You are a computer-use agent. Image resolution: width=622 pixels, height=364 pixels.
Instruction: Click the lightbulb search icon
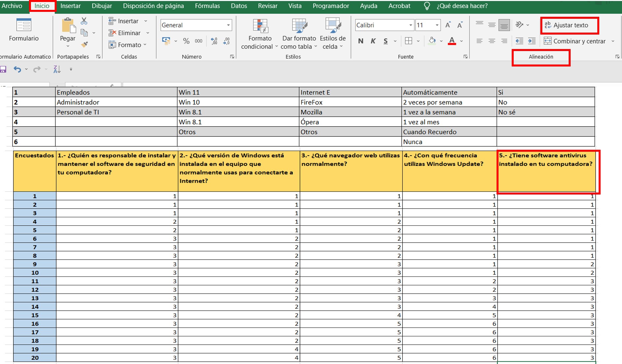coord(427,6)
